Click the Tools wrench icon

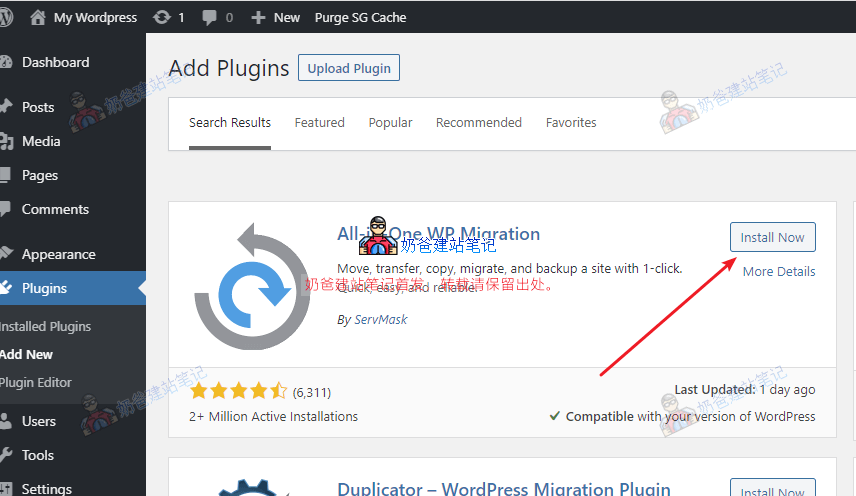[5, 455]
